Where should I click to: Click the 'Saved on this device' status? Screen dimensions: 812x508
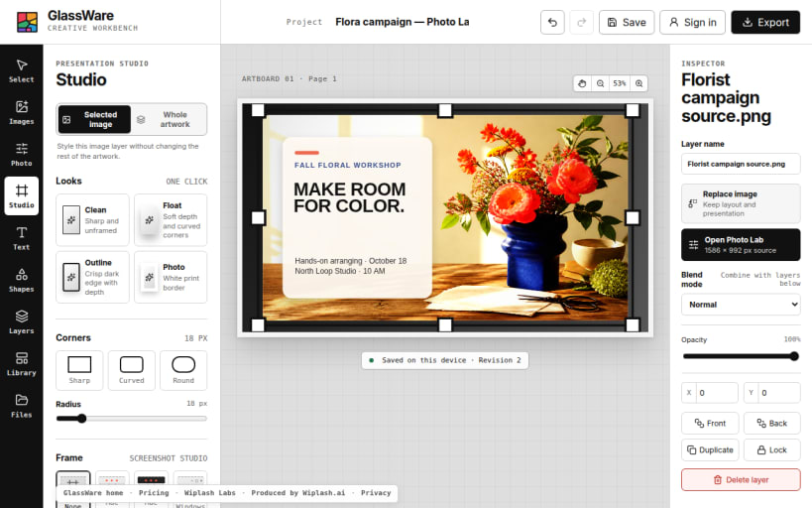445,360
